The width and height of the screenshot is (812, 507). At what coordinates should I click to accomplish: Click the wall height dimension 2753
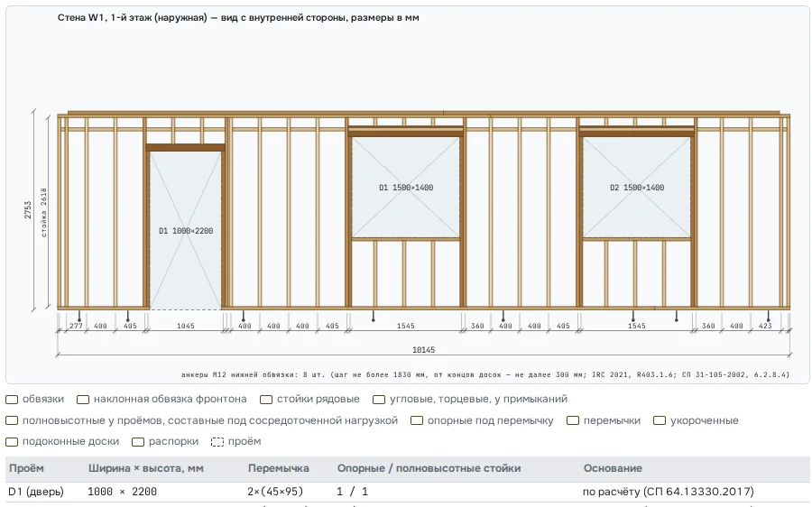[x=28, y=209]
